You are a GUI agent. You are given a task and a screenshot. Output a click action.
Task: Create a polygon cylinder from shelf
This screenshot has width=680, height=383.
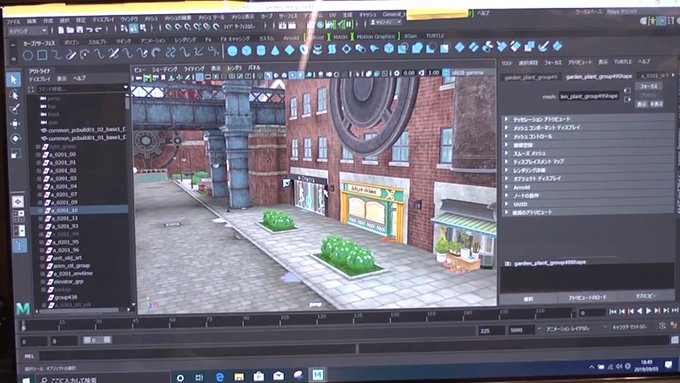point(261,51)
